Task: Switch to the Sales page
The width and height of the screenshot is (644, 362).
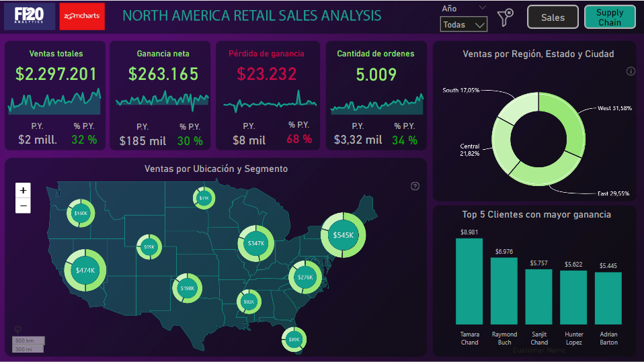Action: point(553,17)
